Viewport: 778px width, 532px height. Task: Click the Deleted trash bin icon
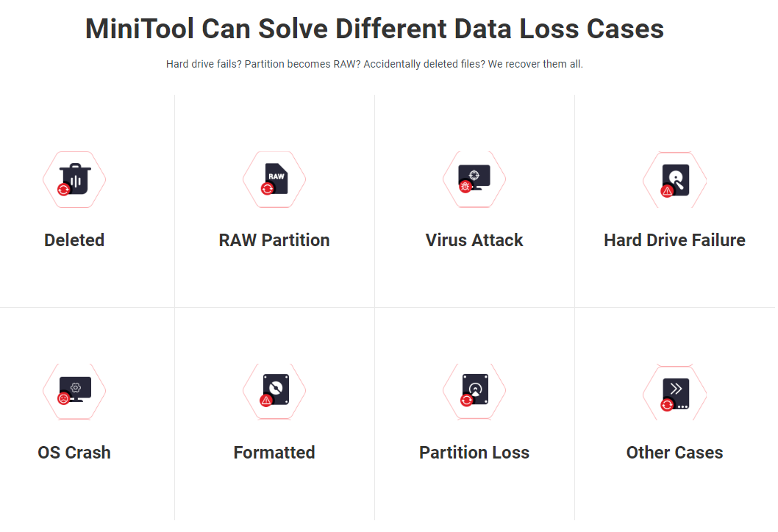(x=74, y=179)
